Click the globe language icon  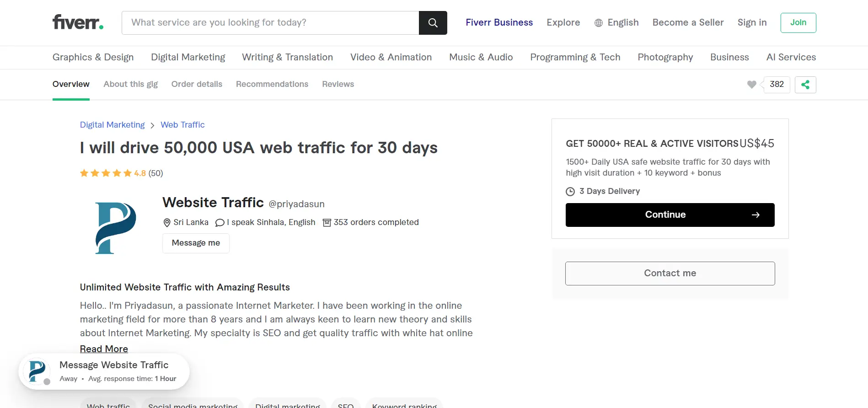[599, 23]
